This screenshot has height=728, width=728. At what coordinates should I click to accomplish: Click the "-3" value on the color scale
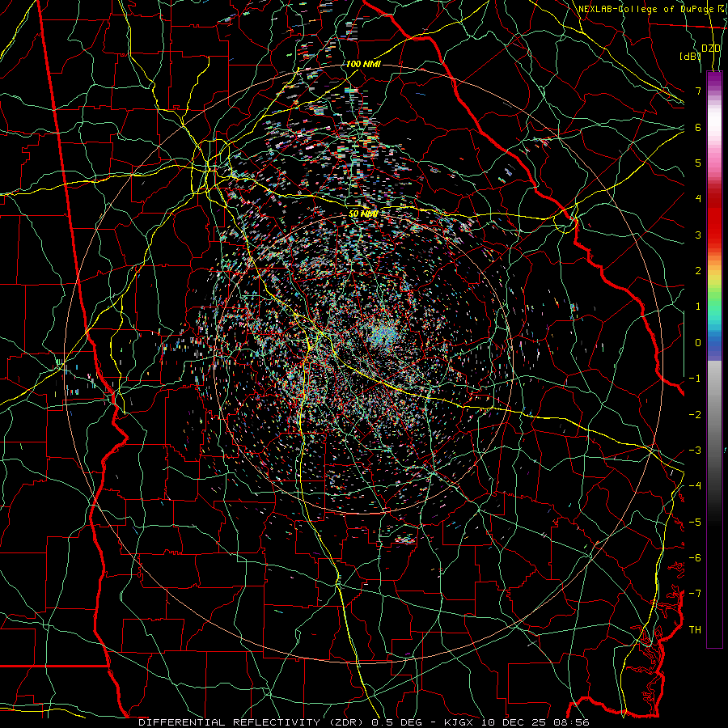click(x=695, y=451)
